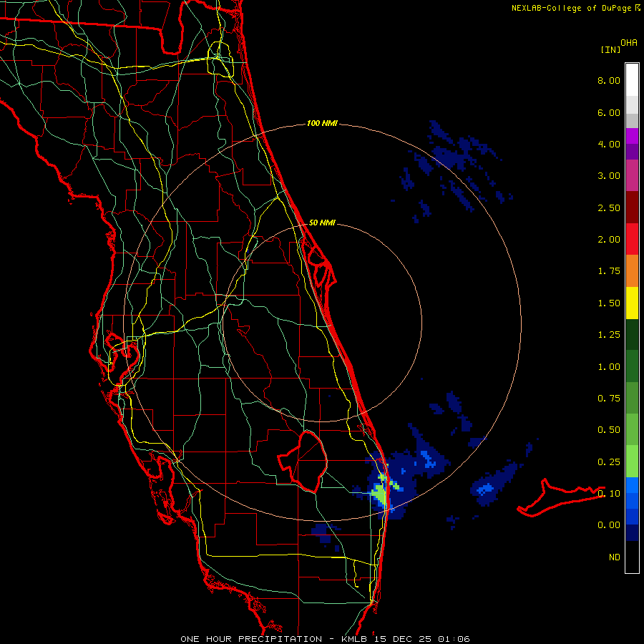The width and height of the screenshot is (644, 644).
Task: Pick the green swatch beside 1.00
Action: pyautogui.click(x=632, y=366)
